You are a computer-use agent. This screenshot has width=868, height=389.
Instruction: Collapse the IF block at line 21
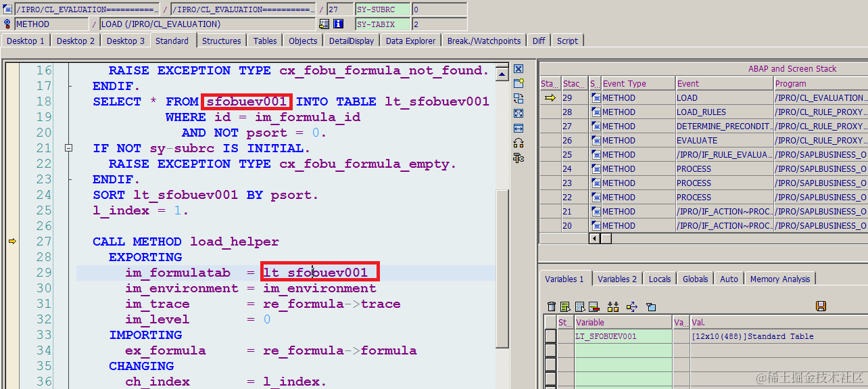tap(68, 147)
